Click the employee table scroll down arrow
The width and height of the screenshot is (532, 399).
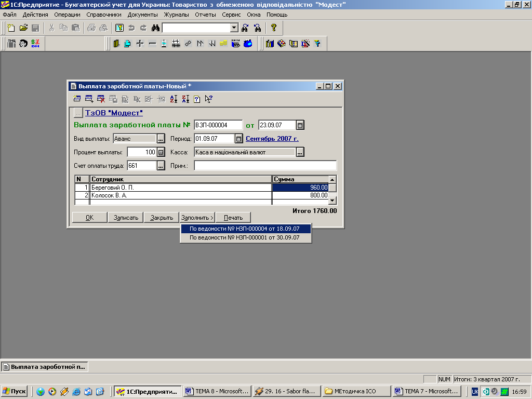(332, 201)
